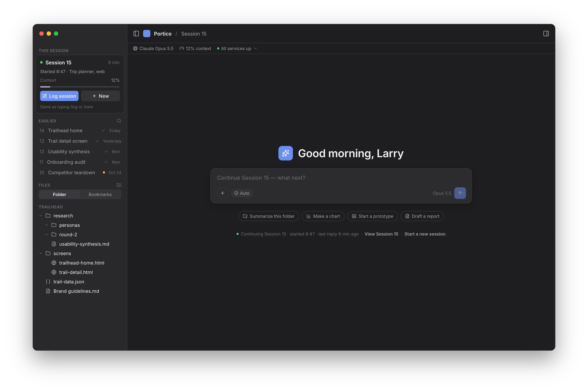Toggle the left sidebar panel icon
Viewport: 588px width, 392px height.
[136, 34]
